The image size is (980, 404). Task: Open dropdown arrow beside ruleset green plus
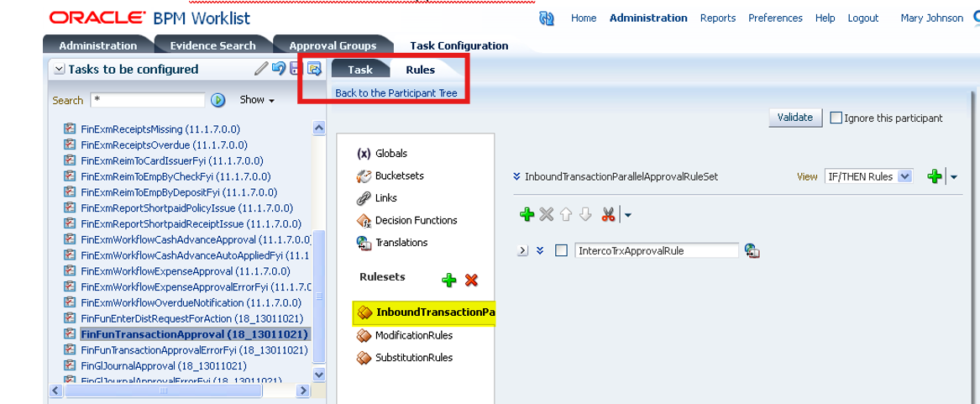coord(954,177)
